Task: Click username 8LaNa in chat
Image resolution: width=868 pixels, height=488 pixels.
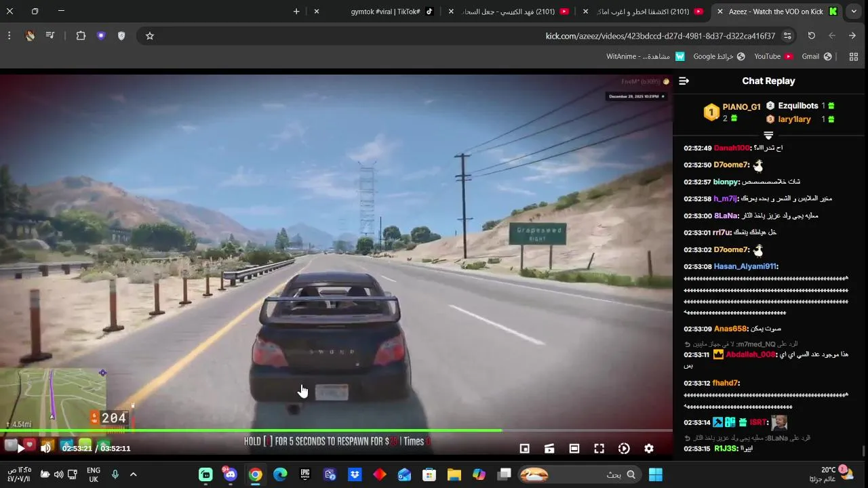Action: (726, 216)
